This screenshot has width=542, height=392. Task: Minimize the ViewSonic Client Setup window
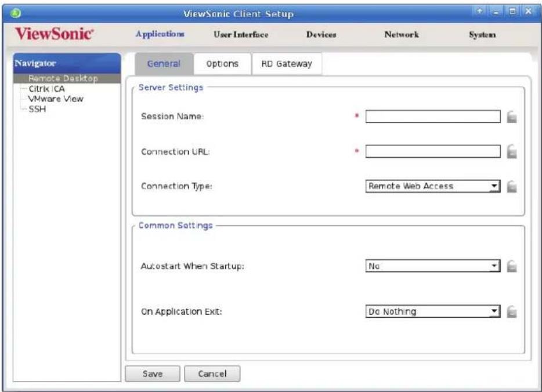(496, 12)
